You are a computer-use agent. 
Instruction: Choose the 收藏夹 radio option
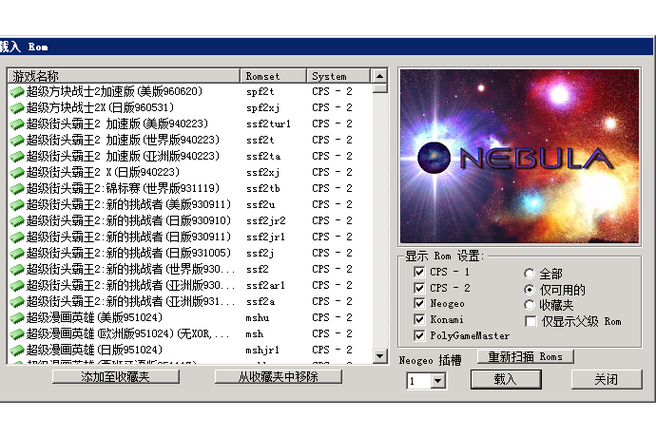coord(530,305)
